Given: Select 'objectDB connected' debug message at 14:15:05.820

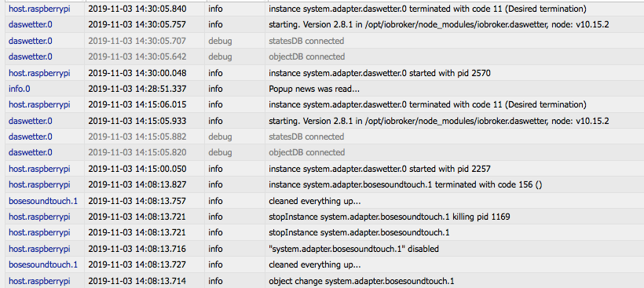Looking at the screenshot, I should point(306,152).
